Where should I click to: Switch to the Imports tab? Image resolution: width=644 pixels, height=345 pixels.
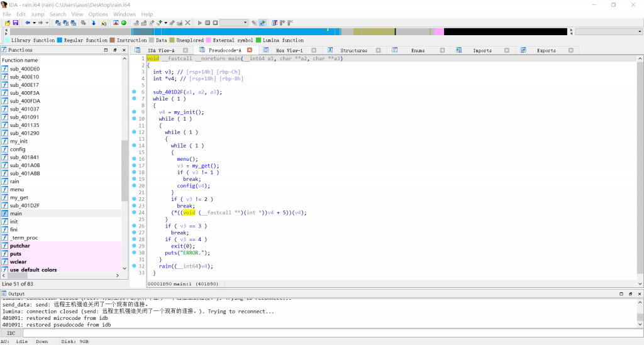pos(482,50)
